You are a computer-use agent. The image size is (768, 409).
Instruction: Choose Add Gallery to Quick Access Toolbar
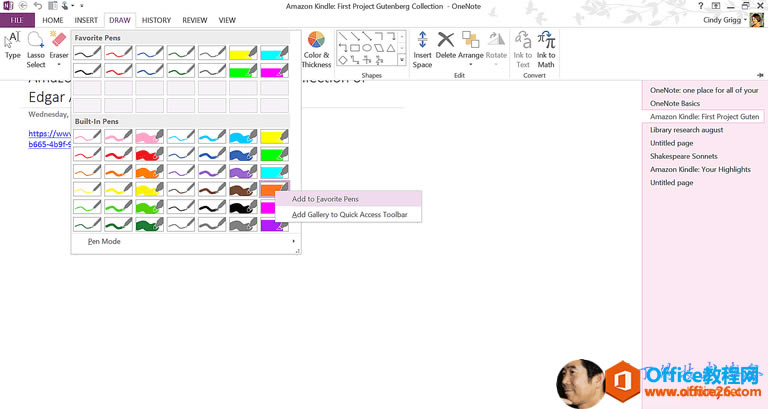tap(348, 215)
